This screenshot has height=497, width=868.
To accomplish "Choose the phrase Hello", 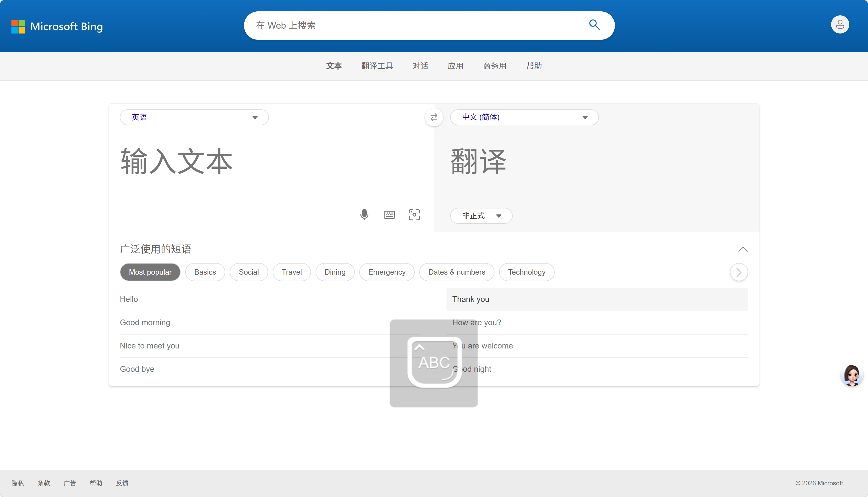I will [270, 299].
